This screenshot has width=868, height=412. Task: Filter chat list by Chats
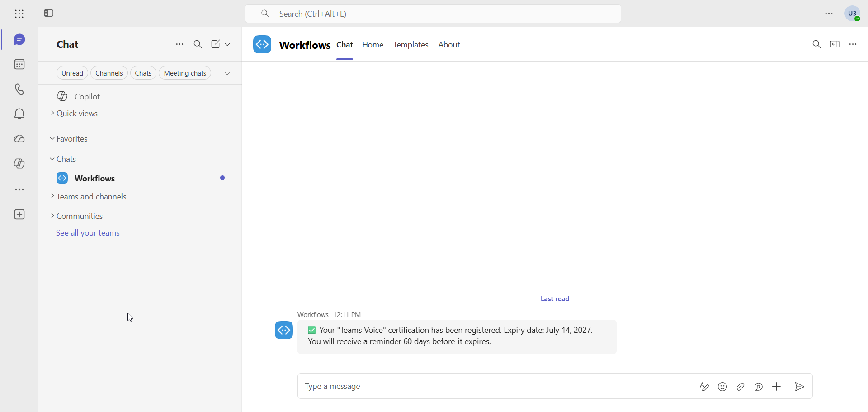(143, 73)
